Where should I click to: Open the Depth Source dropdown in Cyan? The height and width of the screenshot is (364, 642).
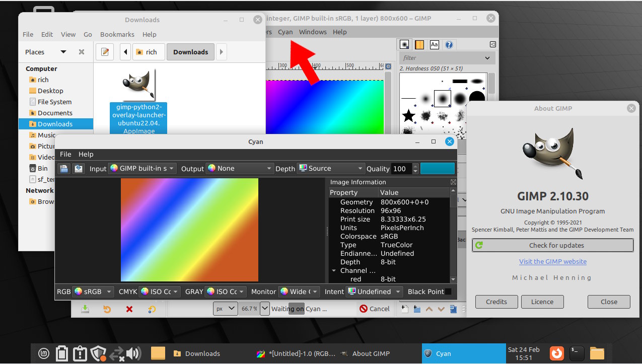(x=331, y=169)
